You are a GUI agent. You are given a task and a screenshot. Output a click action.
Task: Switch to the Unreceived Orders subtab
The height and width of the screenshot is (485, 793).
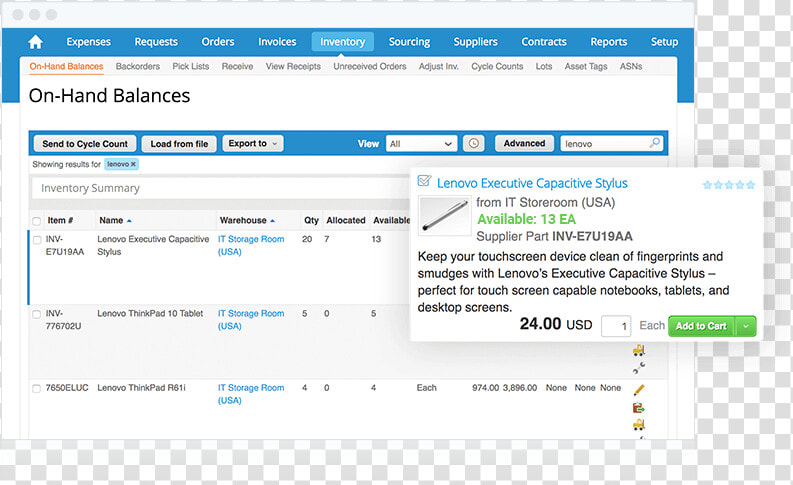point(370,66)
